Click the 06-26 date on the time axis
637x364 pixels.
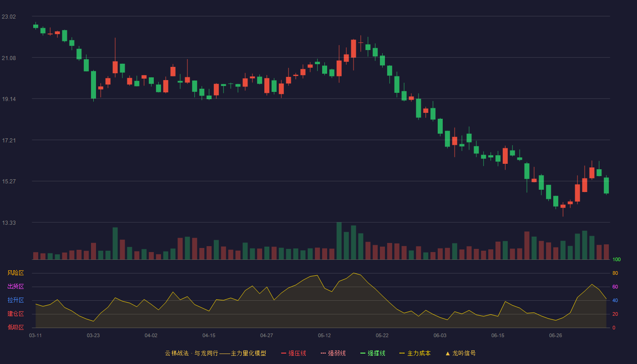click(556, 335)
